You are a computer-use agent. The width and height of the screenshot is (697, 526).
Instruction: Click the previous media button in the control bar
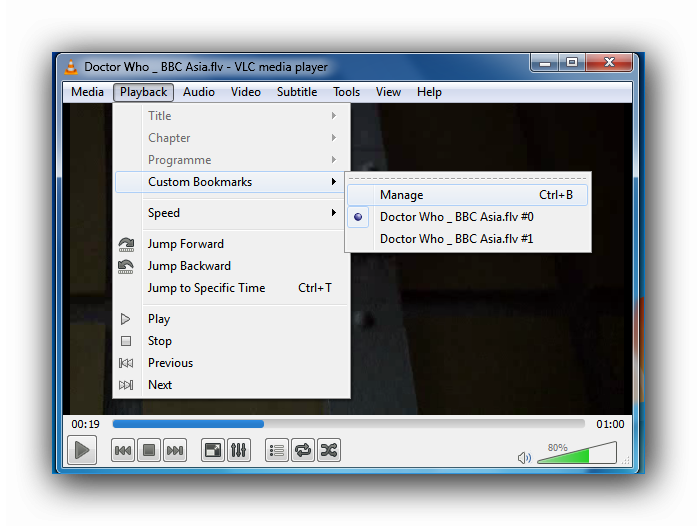coord(123,450)
